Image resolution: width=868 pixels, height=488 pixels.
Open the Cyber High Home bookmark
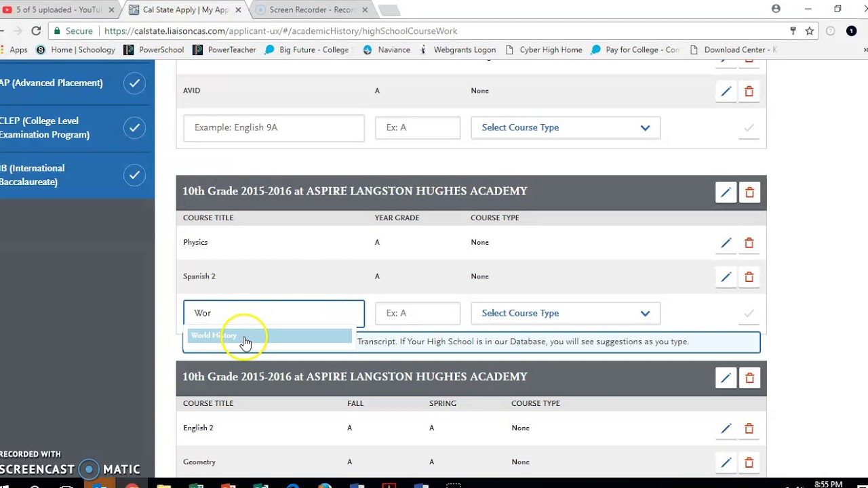tap(543, 49)
